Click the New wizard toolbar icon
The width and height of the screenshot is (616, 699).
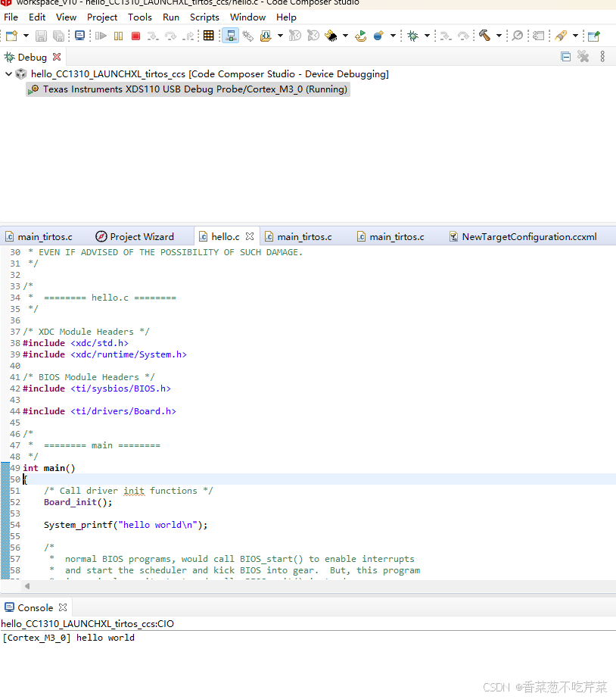tap(11, 36)
